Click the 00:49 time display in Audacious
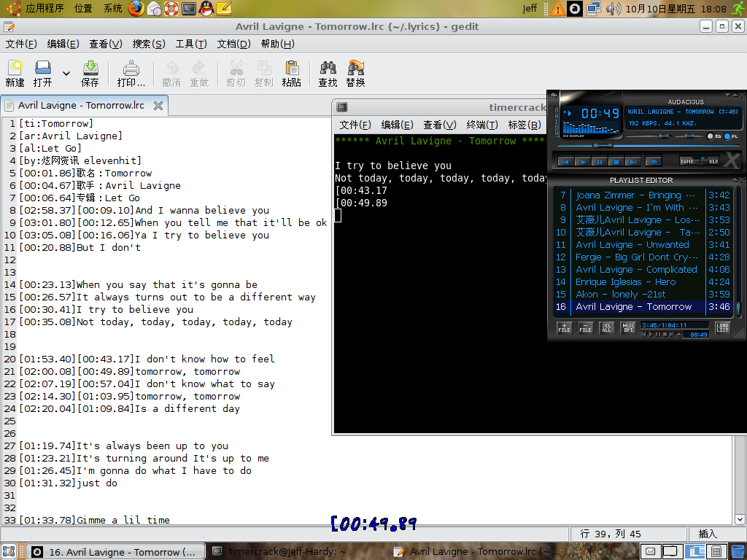The height and width of the screenshot is (560, 747). (x=600, y=113)
